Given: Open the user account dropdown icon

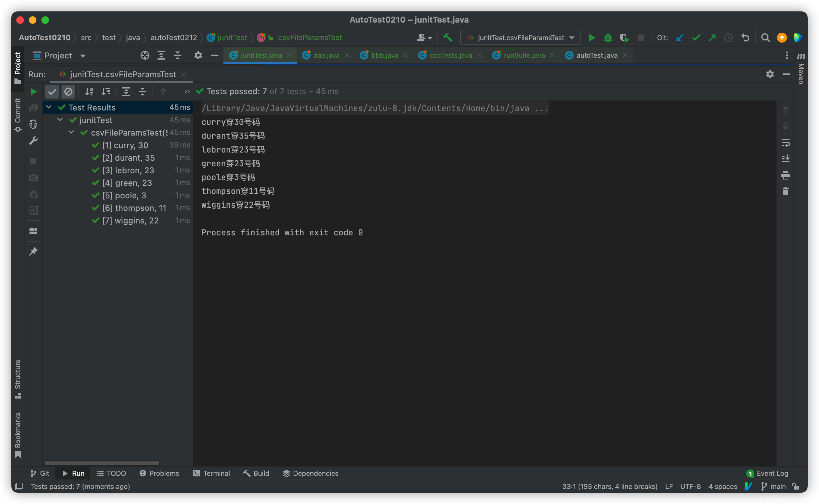Looking at the screenshot, I should [424, 38].
